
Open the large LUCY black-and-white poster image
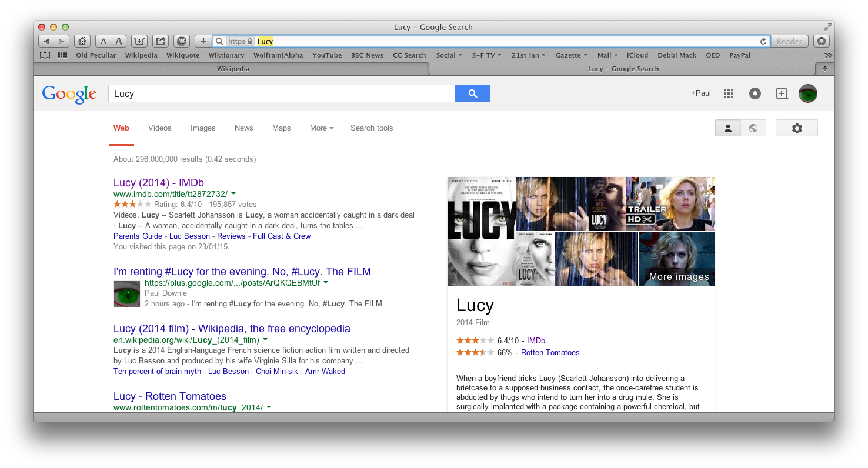482,232
